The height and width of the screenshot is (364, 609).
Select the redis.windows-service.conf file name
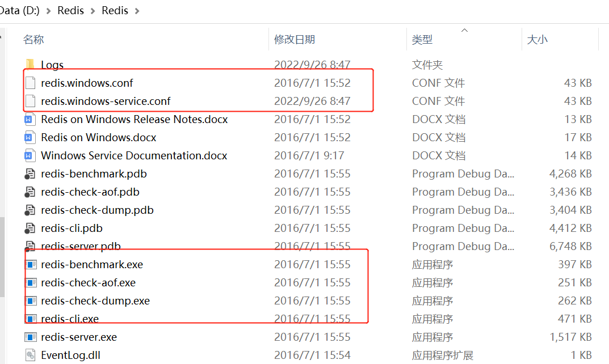[x=106, y=101]
